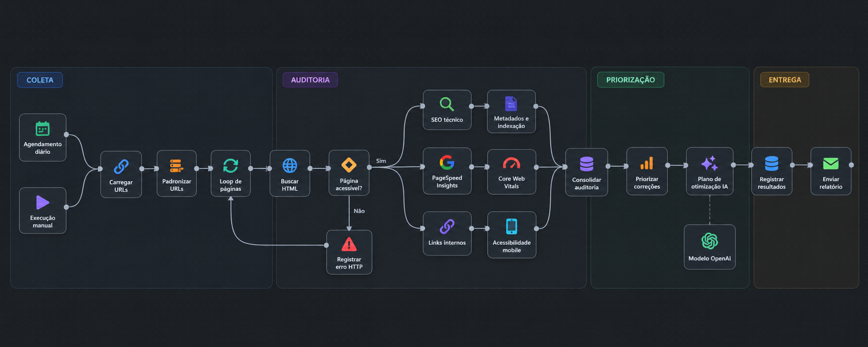
Task: Select the Página acessível? diamond icon
Action: (x=349, y=165)
